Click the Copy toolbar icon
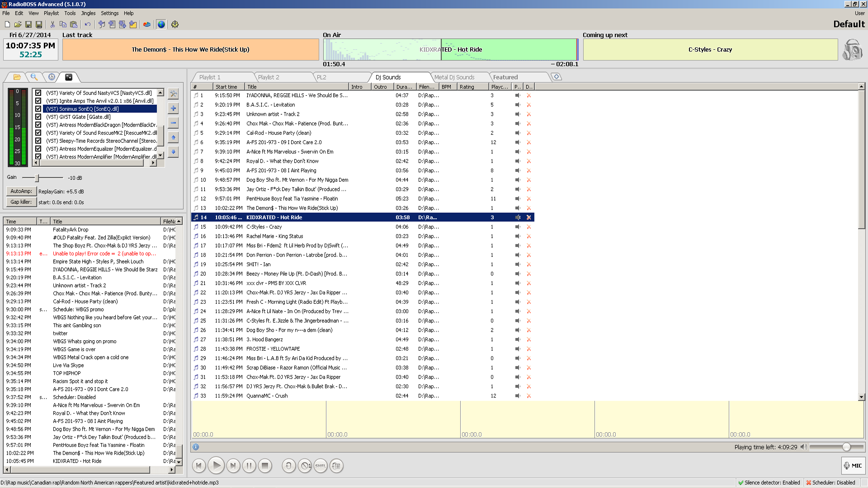Viewport: 868px width, 488px height. point(63,24)
